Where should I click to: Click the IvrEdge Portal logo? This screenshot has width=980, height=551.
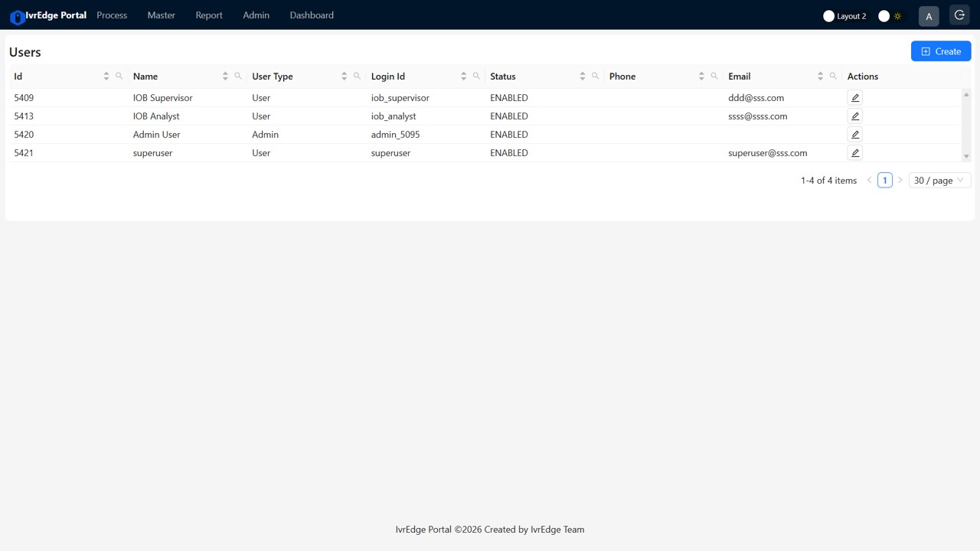(x=47, y=15)
